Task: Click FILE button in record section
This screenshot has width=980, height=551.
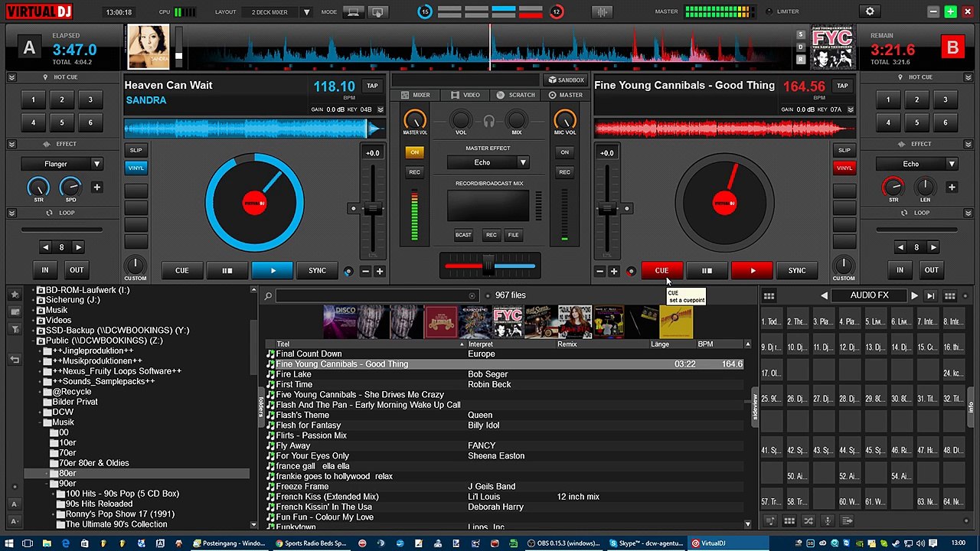Action: [513, 235]
